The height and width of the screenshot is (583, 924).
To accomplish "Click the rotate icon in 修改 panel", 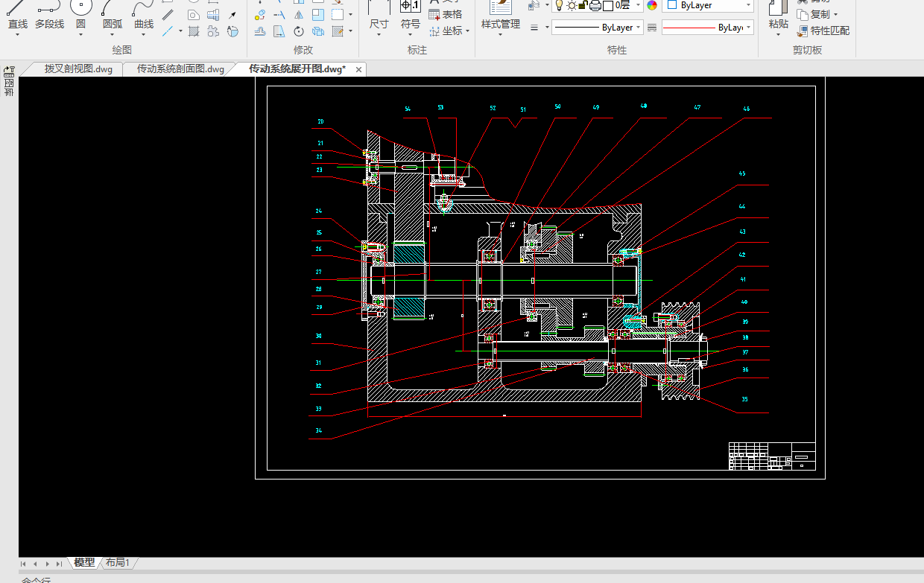I will pos(299,31).
